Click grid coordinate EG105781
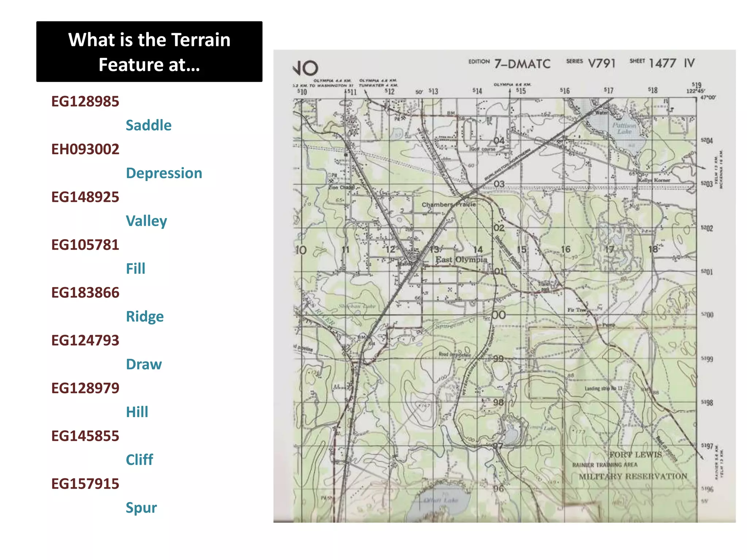This screenshot has height=560, width=747. (x=85, y=245)
